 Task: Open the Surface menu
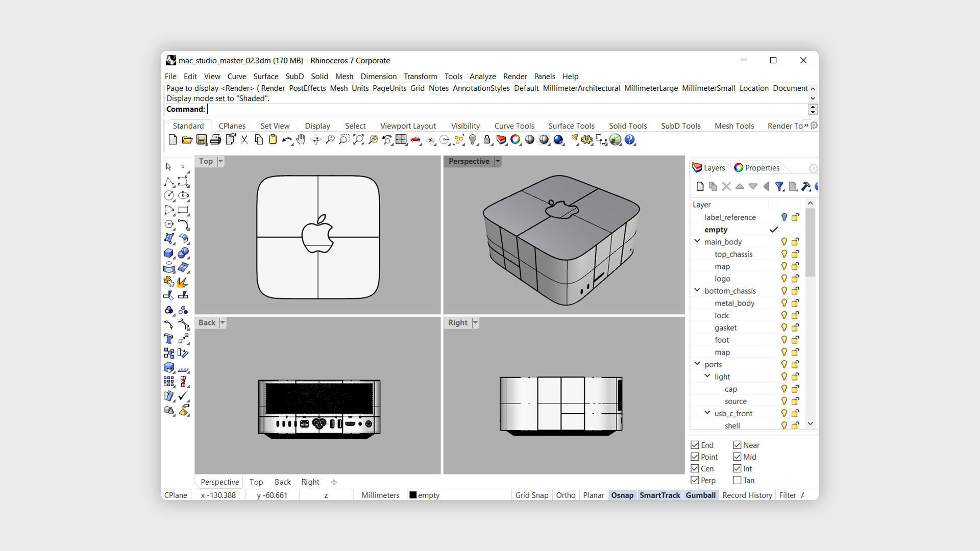tap(265, 77)
